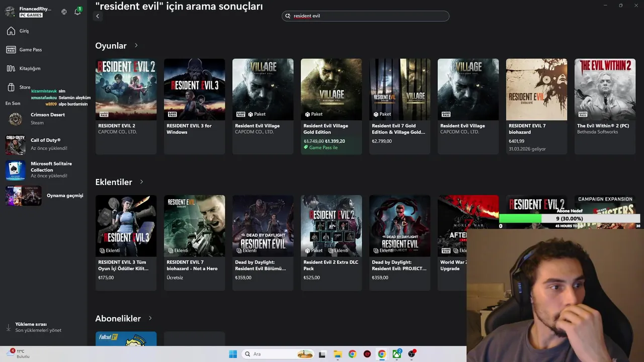Open the Xbox app taskbar icon
This screenshot has width=644, height=362.
(x=397, y=354)
